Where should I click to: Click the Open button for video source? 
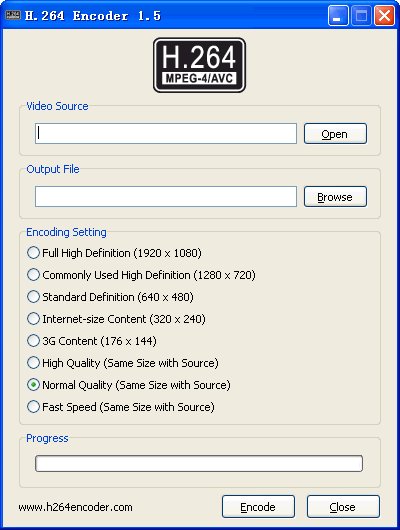[335, 134]
